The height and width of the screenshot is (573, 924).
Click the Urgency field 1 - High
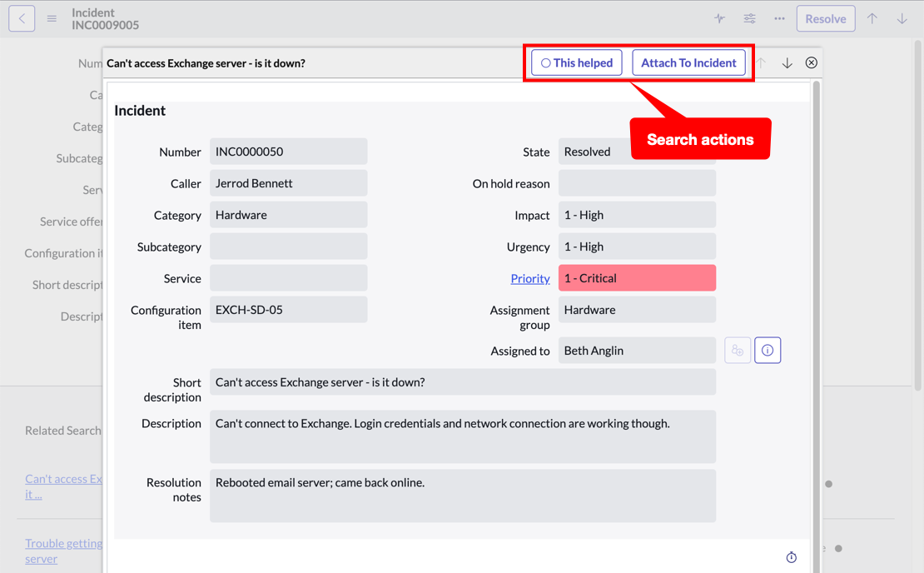click(x=637, y=247)
